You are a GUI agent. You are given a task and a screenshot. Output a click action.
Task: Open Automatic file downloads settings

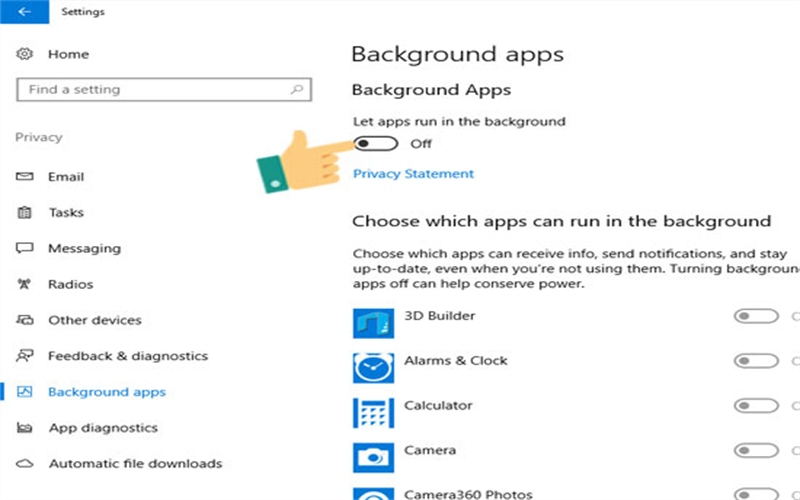pos(136,463)
